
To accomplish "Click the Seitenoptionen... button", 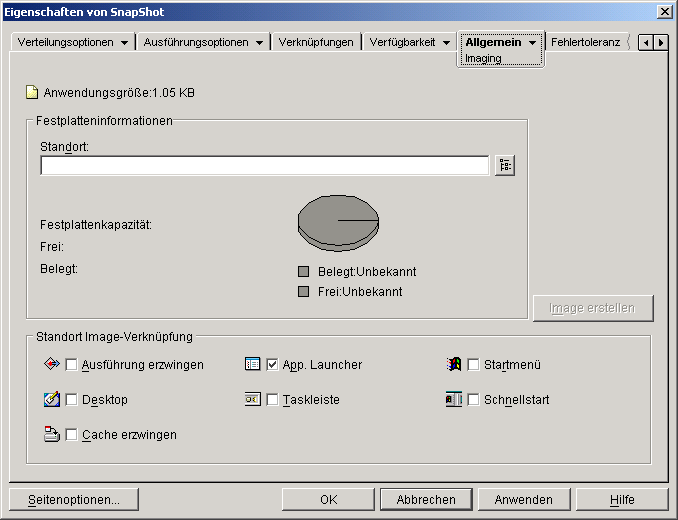I will coord(74,500).
